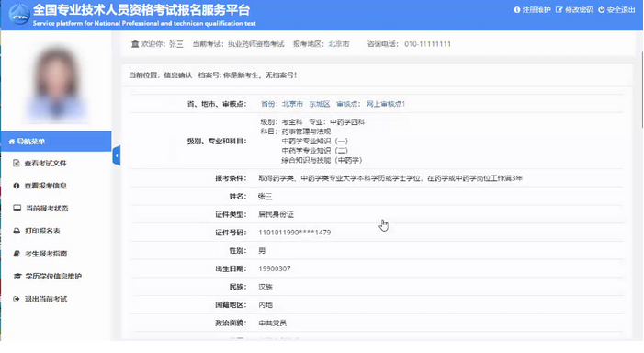Click the phone number 010-11111111
Image resolution: width=644 pixels, height=353 pixels.
pyautogui.click(x=427, y=43)
